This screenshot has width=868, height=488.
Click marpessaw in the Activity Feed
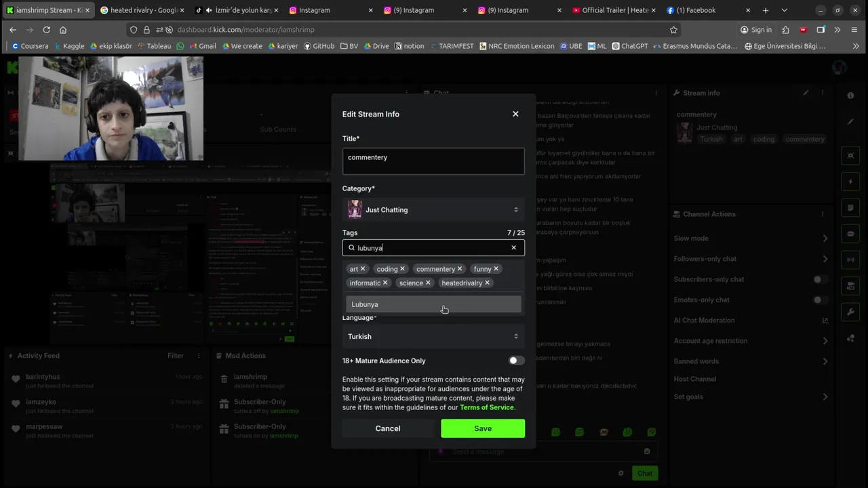(44, 426)
